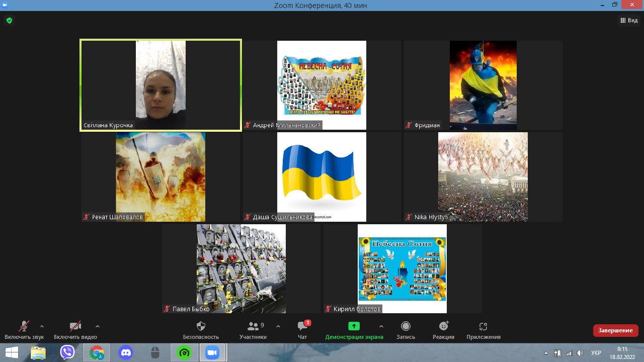Viewport: 644px width, 362px height.
Task: Select Nika Hlystyn's participant tile
Action: pyautogui.click(x=483, y=177)
